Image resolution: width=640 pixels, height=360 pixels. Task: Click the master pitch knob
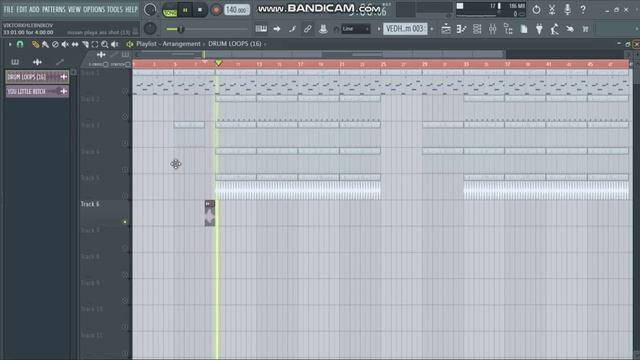coord(150,29)
